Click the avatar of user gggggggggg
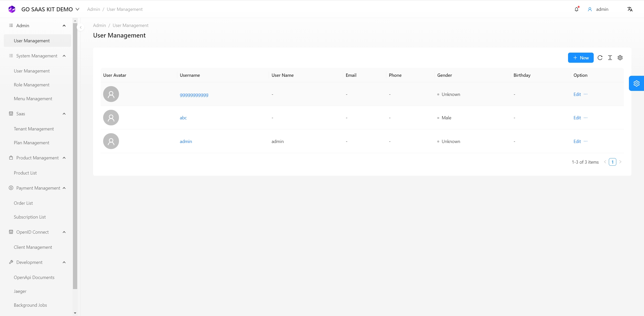Screen dimensions: 644x316 [x=111, y=94]
